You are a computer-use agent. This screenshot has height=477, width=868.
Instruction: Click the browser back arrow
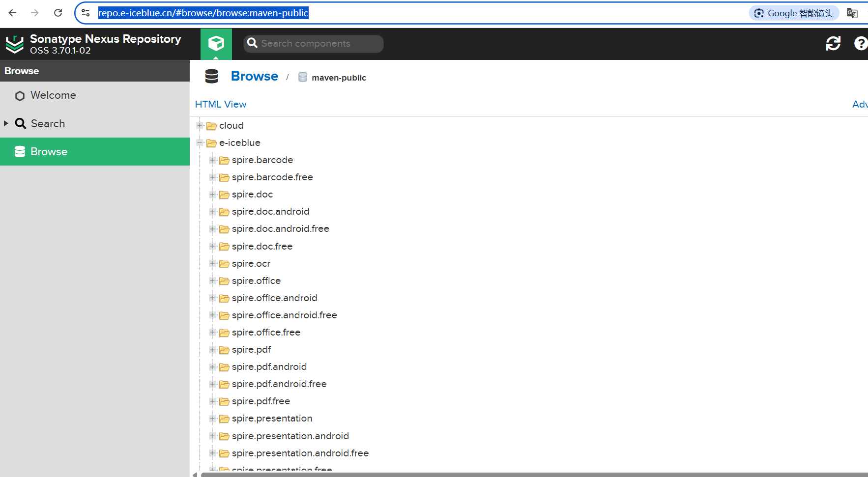[12, 13]
